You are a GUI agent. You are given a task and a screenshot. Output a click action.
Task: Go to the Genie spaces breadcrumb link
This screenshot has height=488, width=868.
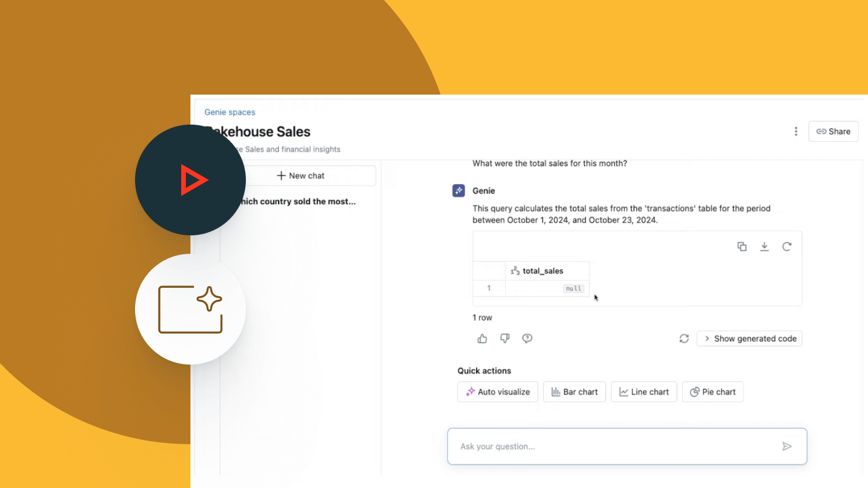click(230, 112)
